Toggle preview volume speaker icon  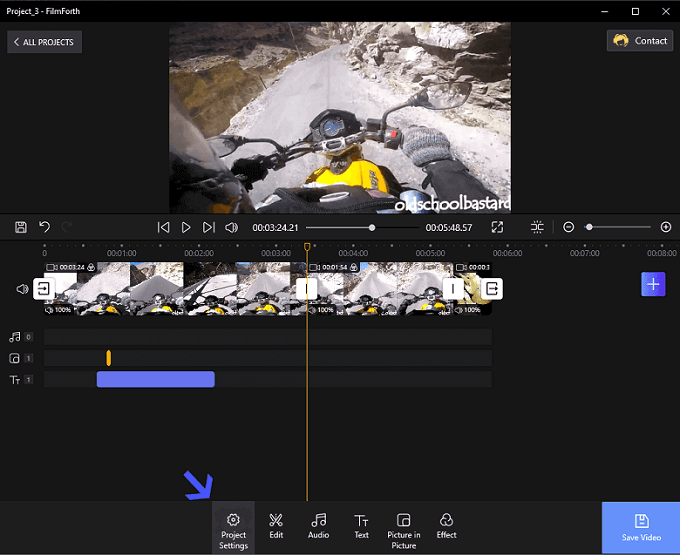tap(232, 227)
